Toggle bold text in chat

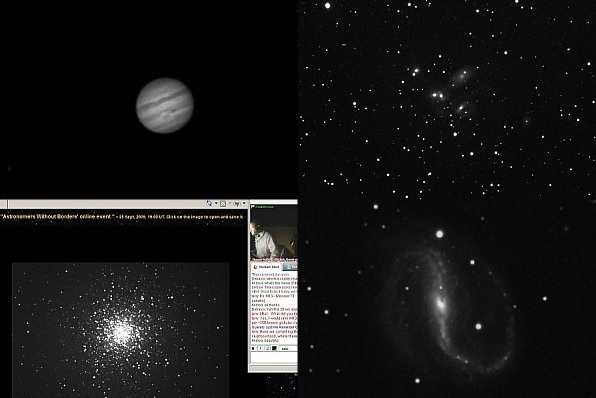click(x=253, y=349)
